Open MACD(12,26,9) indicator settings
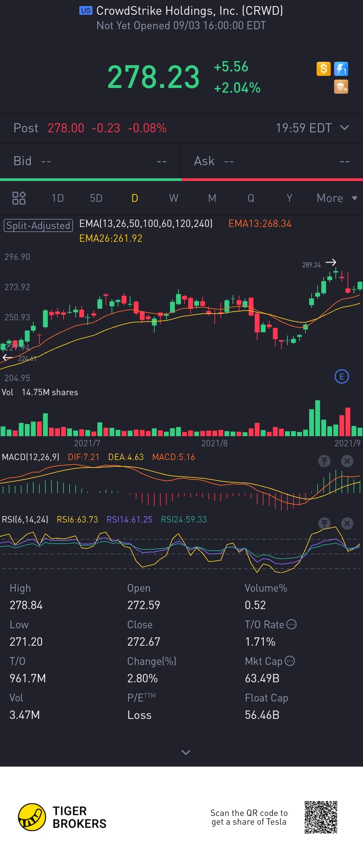Image resolution: width=363 pixels, height=868 pixels. tap(30, 457)
